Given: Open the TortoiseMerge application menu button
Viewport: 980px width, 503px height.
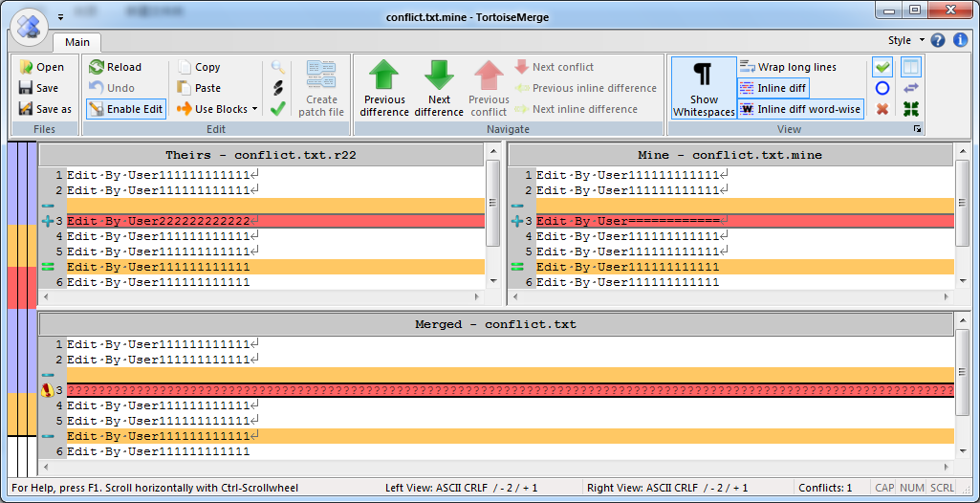Looking at the screenshot, I should [29, 27].
